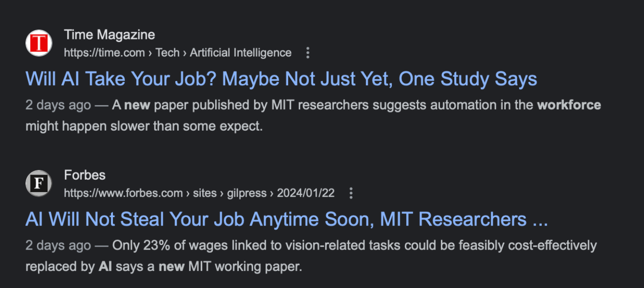Click the Time Magazine red favicon

(x=39, y=43)
